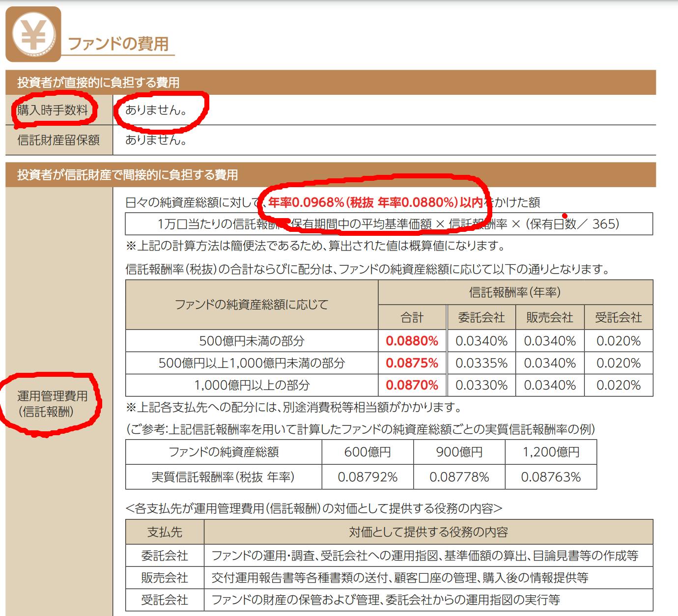
Task: Click the 900億円 column header
Action: [459, 452]
